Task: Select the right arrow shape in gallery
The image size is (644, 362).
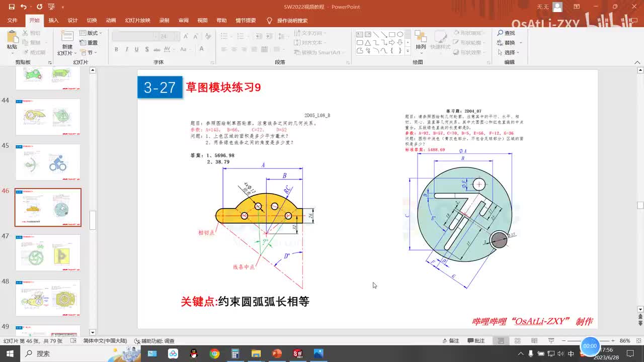Action: (392, 43)
